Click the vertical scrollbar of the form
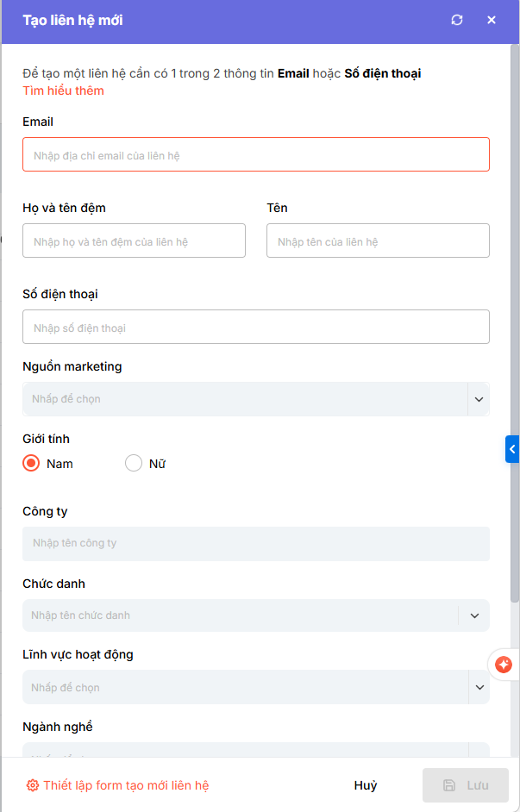 [x=515, y=345]
